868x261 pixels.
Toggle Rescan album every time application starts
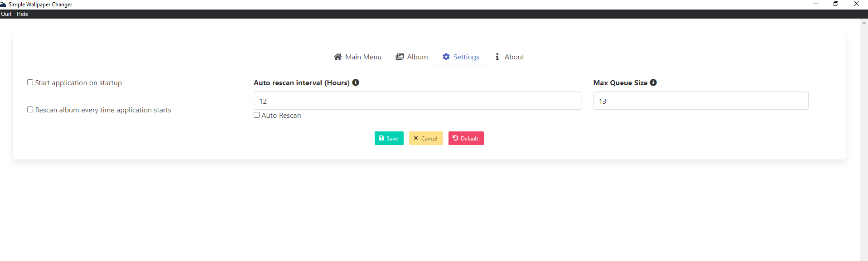pyautogui.click(x=30, y=110)
